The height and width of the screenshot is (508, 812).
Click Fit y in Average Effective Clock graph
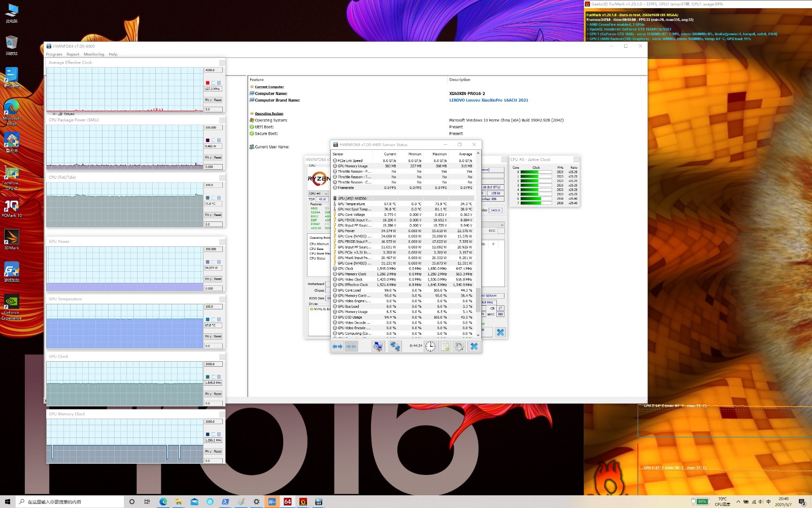pos(208,100)
